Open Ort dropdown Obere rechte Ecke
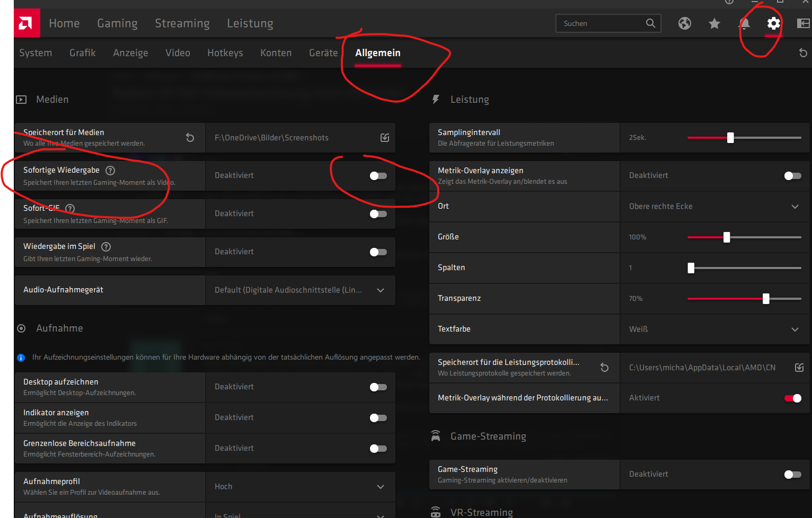 coord(715,207)
